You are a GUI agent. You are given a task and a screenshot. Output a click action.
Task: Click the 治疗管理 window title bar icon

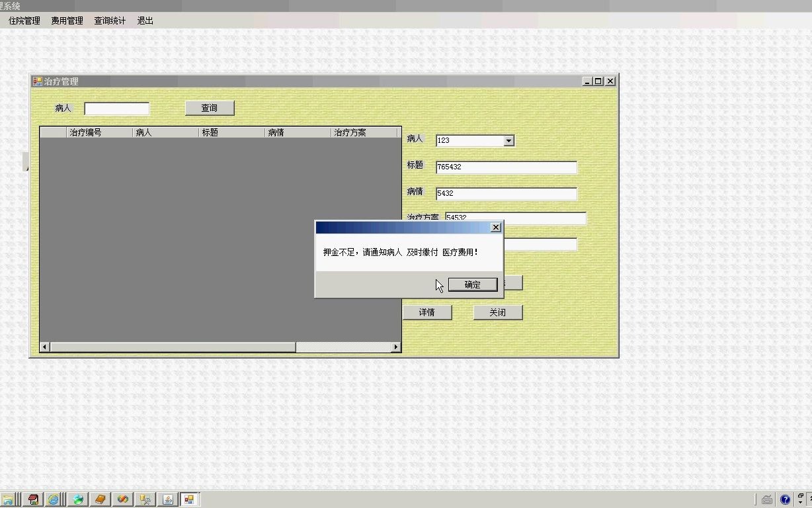coord(36,81)
